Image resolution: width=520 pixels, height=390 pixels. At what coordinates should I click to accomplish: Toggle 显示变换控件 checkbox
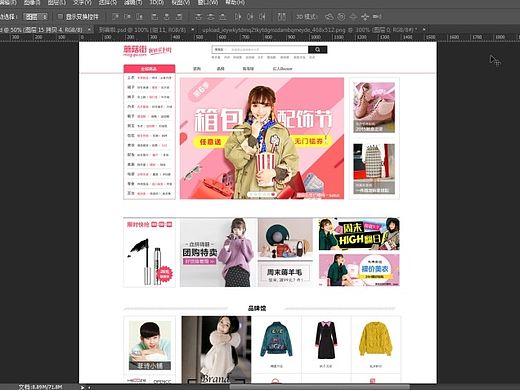coord(60,16)
